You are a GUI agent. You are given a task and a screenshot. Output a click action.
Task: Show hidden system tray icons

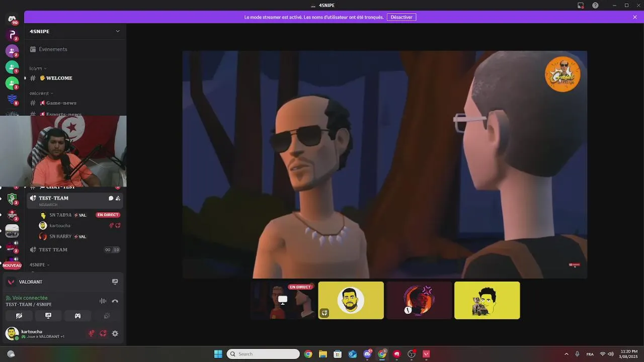pyautogui.click(x=566, y=354)
